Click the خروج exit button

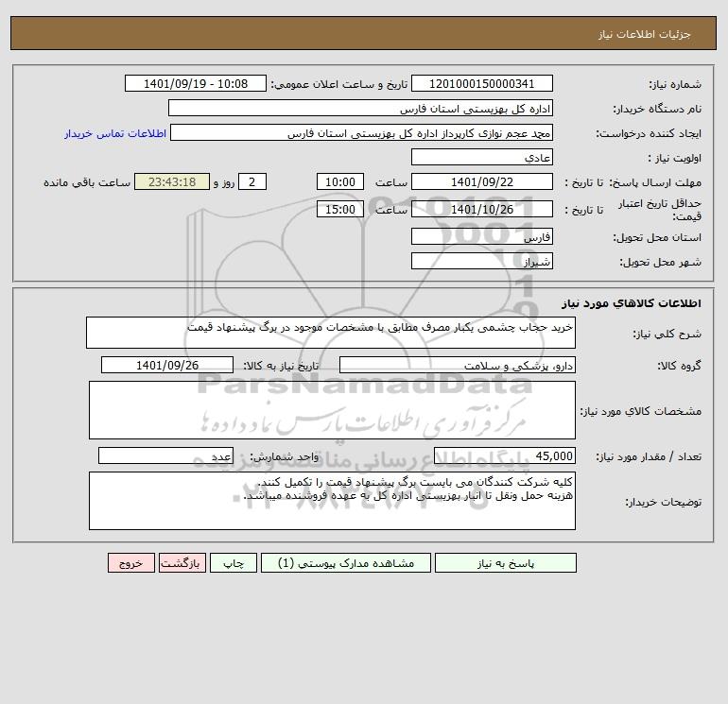click(130, 562)
